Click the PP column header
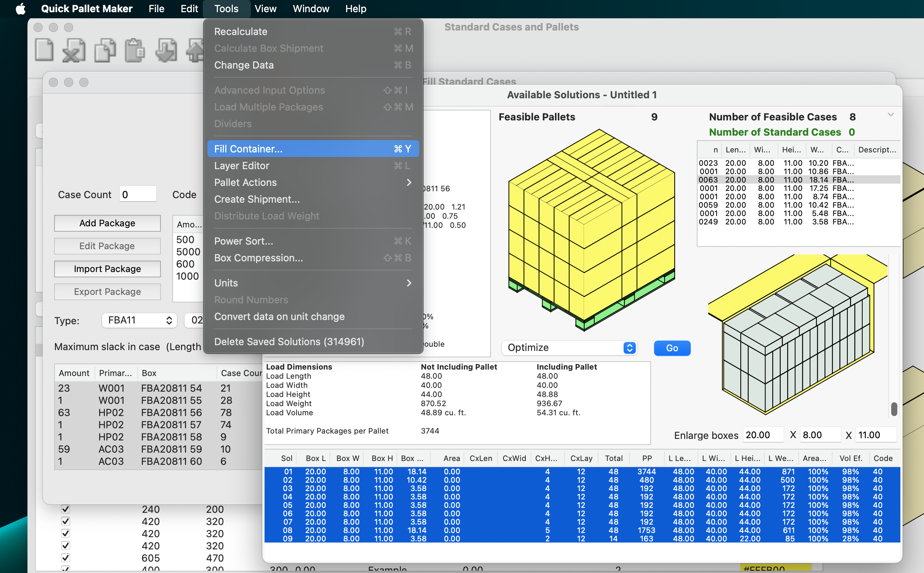 point(647,458)
